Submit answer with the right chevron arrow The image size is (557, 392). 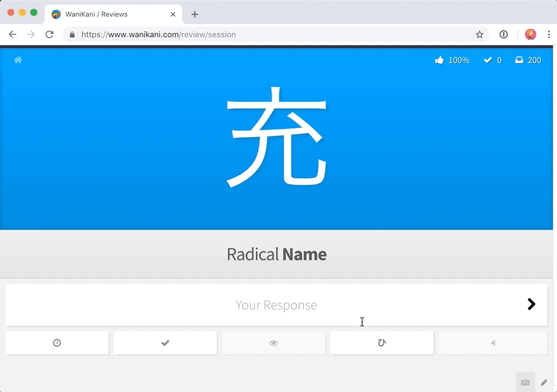coord(531,304)
